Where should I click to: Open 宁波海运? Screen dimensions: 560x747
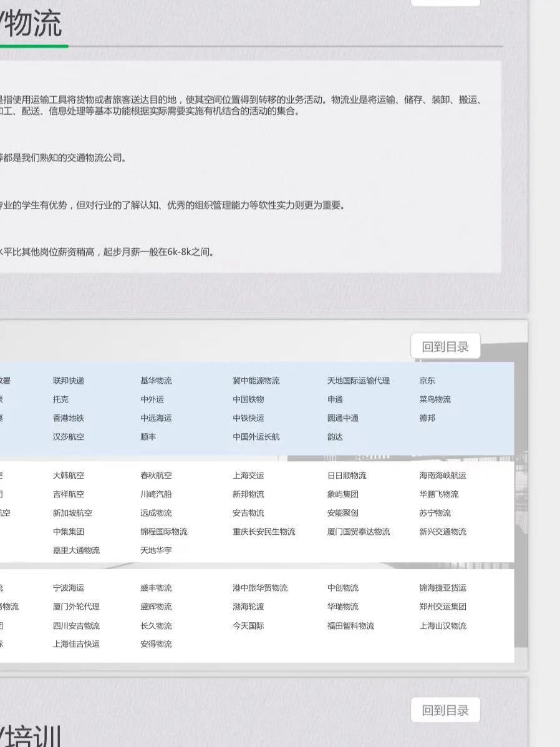(x=69, y=587)
